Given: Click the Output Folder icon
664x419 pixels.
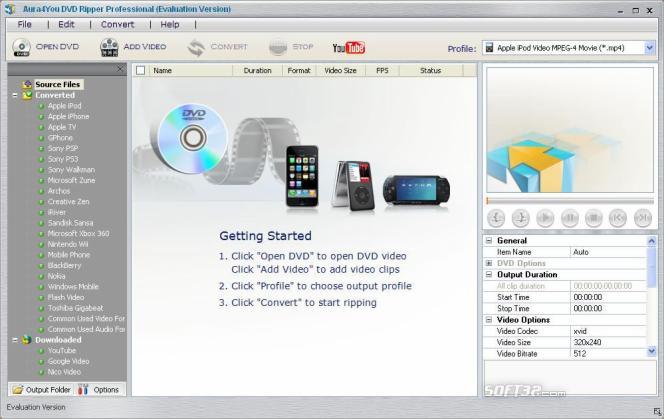Looking at the screenshot, I should click(18, 389).
